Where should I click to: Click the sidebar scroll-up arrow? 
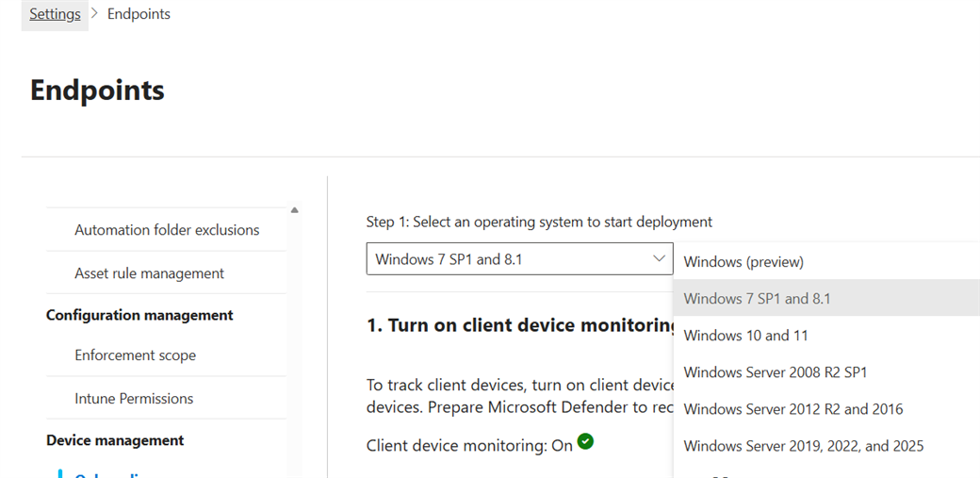(294, 210)
